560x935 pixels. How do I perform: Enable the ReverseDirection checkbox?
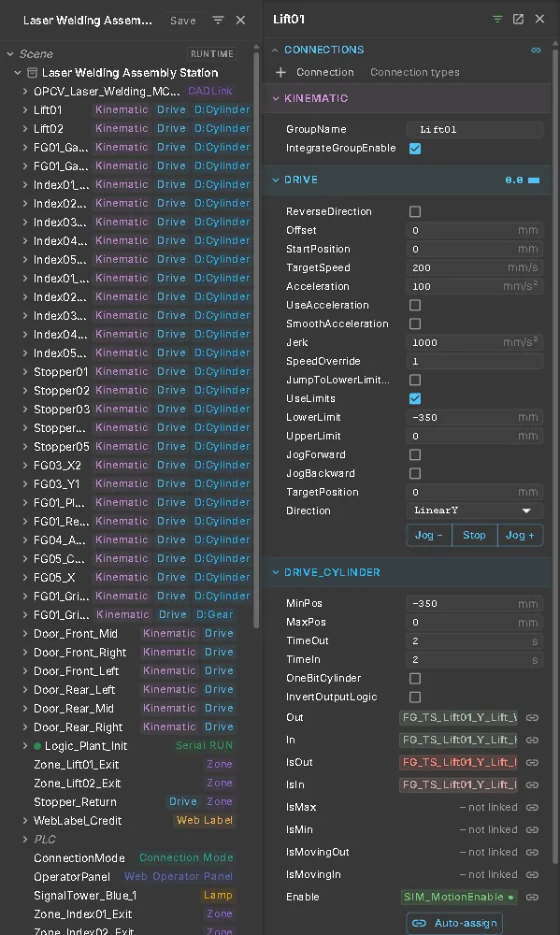coord(415,211)
